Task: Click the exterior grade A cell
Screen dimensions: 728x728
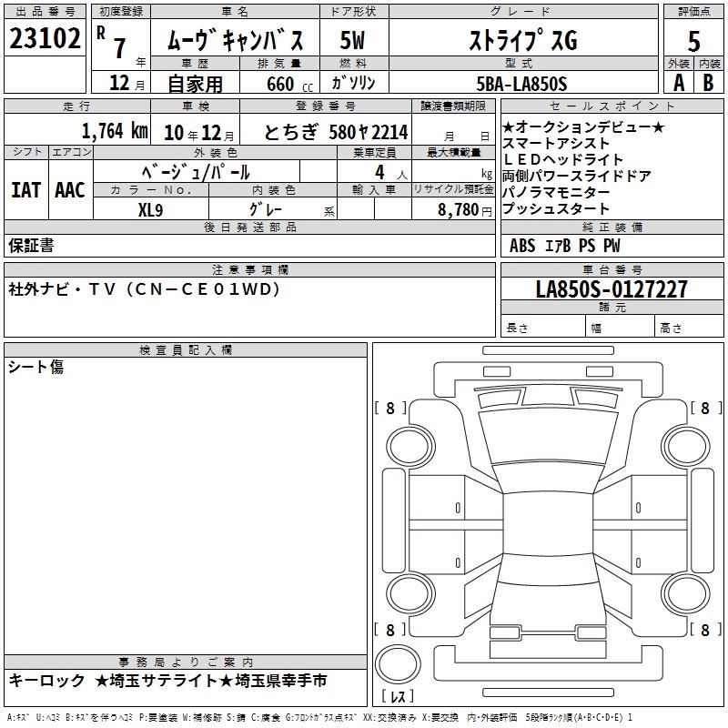Action: [x=678, y=82]
